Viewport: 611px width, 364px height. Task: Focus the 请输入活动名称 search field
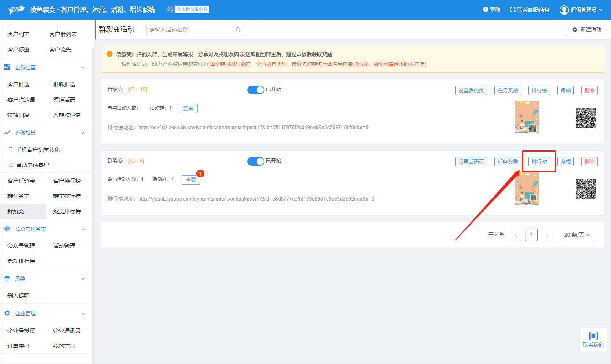tap(191, 30)
